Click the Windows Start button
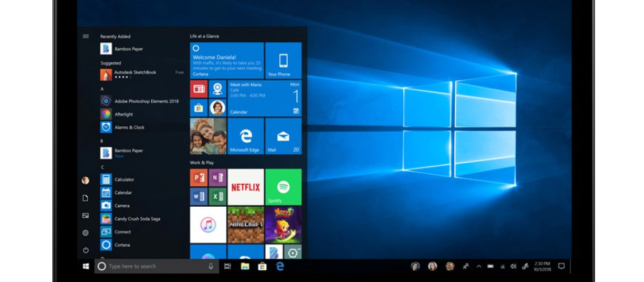The width and height of the screenshot is (644, 282). point(86,267)
